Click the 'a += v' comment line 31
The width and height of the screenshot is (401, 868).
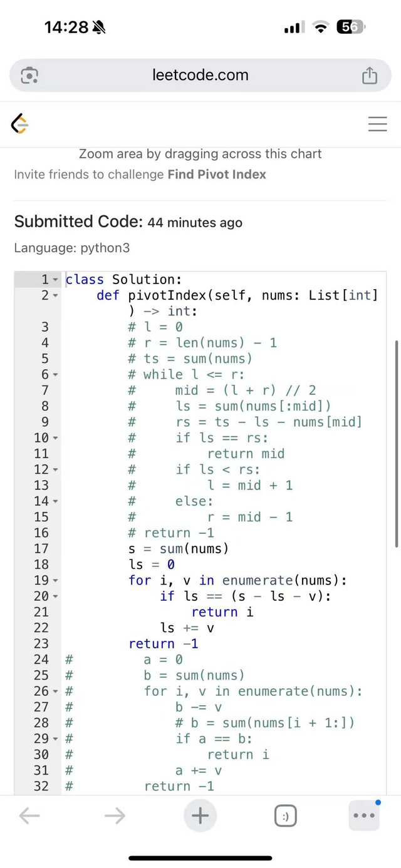199,770
